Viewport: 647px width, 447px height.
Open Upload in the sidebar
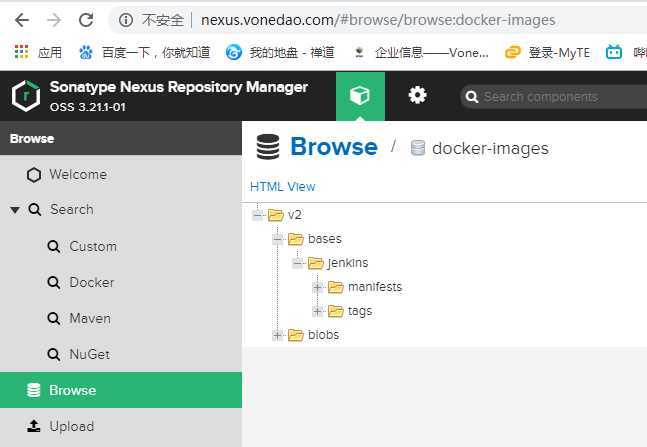(61, 426)
